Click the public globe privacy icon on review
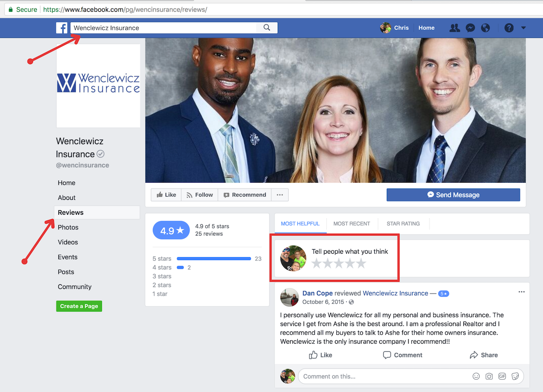 [x=351, y=302]
